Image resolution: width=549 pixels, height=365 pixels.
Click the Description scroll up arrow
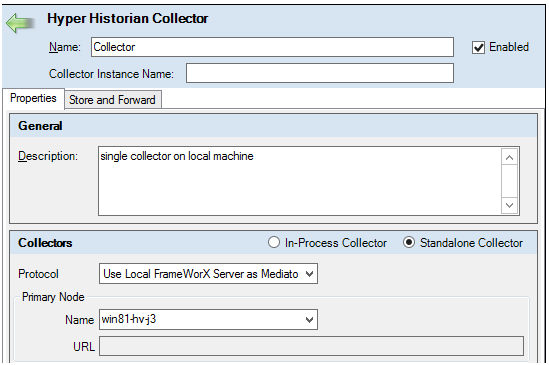[509, 158]
